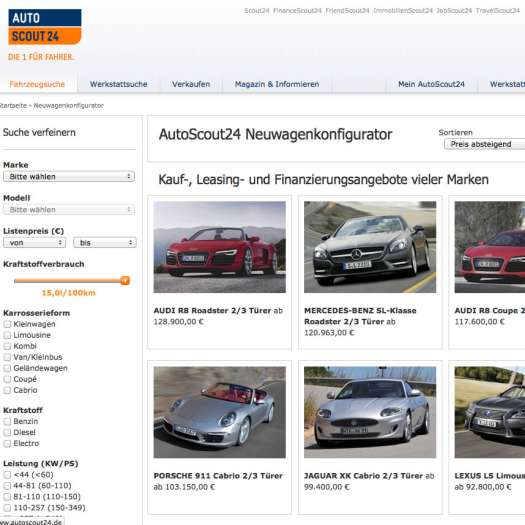This screenshot has height=525, width=525.
Task: Open the Mercedes-Benz SL-Klasse photo
Action: click(x=370, y=247)
